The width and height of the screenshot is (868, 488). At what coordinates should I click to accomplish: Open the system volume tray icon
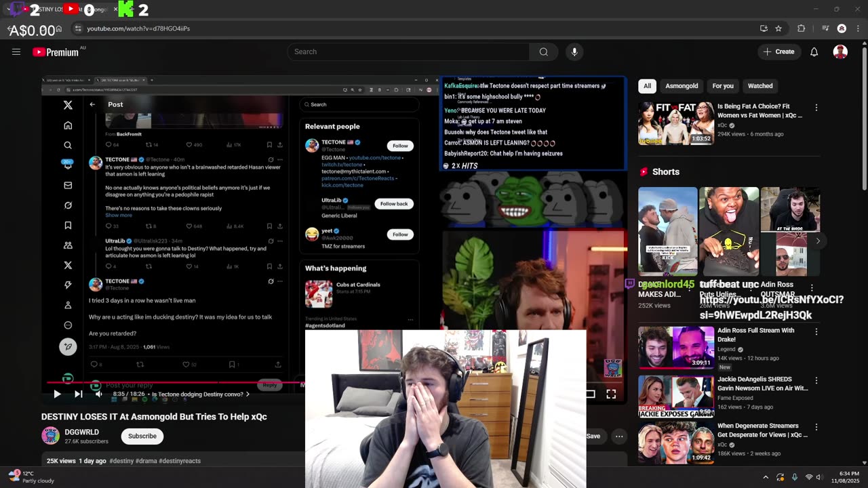click(x=821, y=477)
